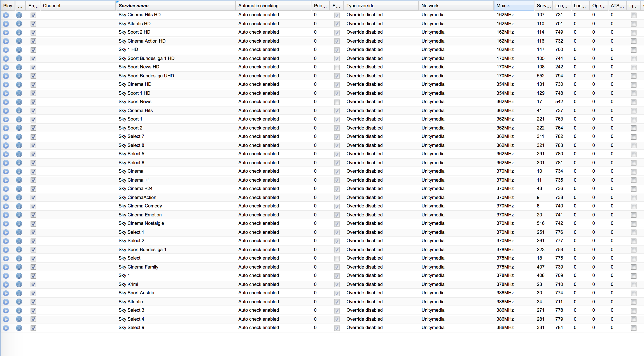
Task: Play Sky Select 7 service
Action: pyautogui.click(x=6, y=137)
